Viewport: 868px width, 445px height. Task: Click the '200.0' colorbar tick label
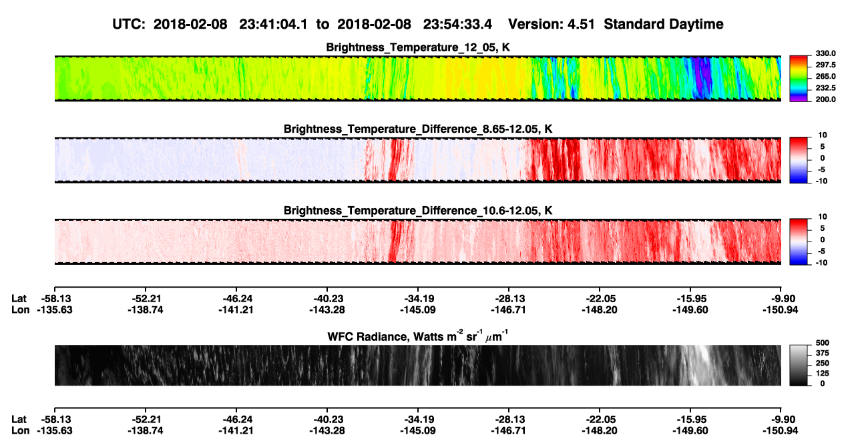point(825,99)
